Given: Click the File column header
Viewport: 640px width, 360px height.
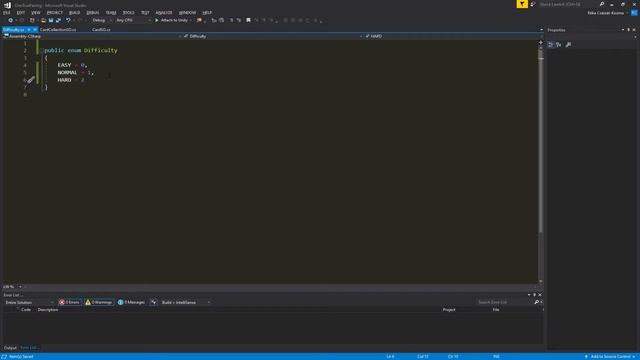Looking at the screenshot, I should 496,310.
